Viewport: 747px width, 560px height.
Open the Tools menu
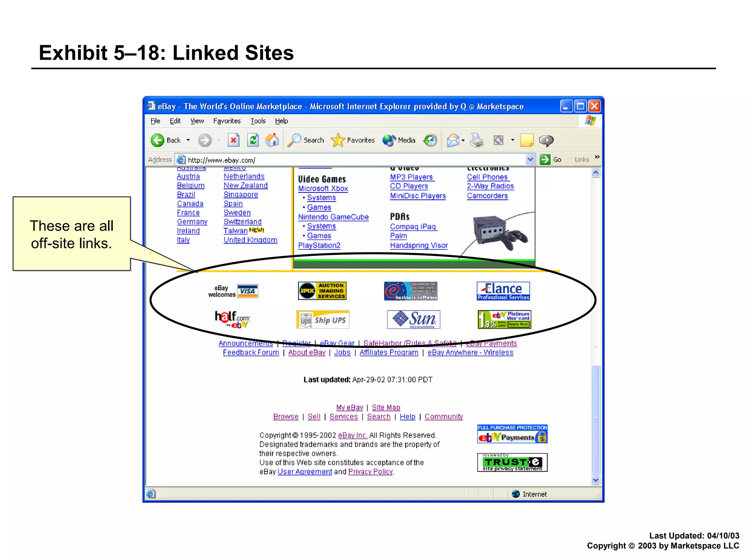point(258,121)
